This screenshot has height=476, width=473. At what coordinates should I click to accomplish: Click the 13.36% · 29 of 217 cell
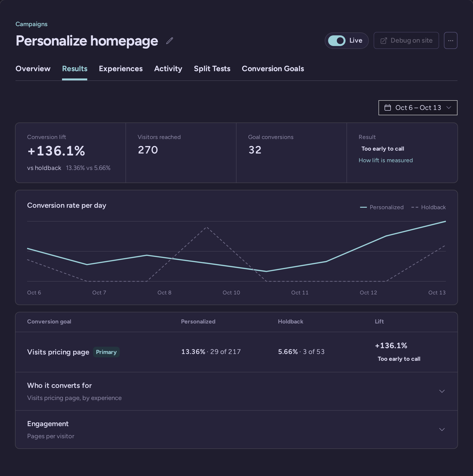point(211,352)
